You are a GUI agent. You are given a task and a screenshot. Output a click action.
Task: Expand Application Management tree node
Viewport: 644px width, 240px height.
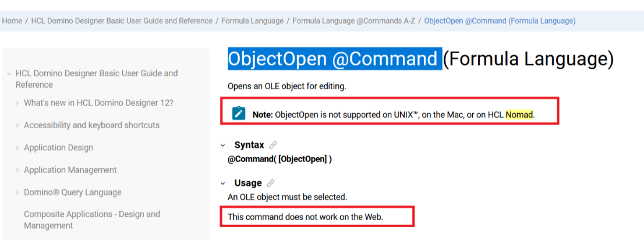pyautogui.click(x=17, y=170)
